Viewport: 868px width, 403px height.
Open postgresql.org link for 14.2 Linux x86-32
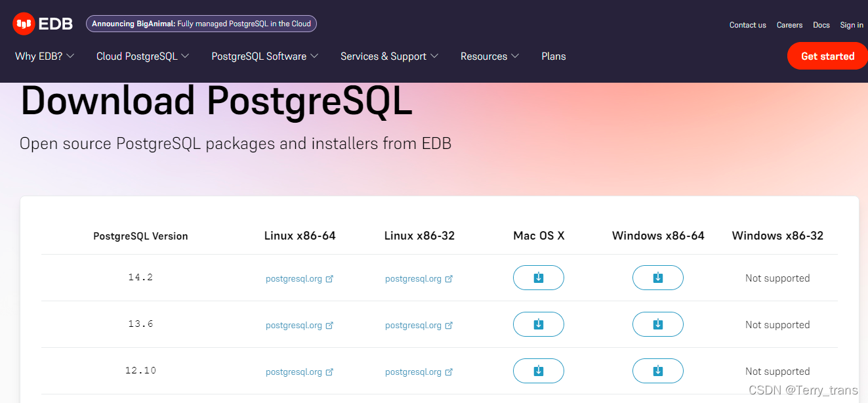419,278
